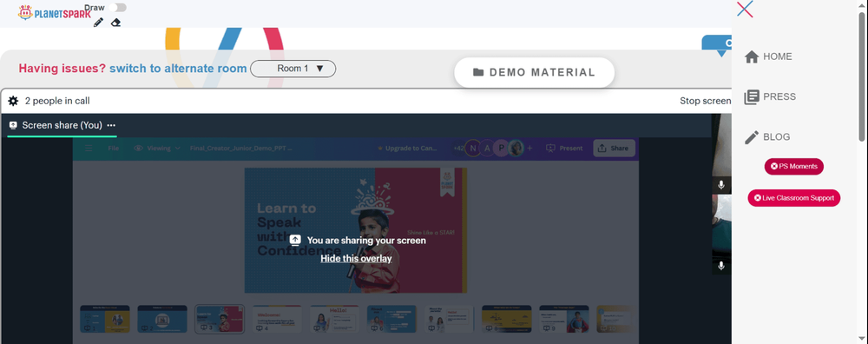Click the upper participant microphone icon

(721, 185)
